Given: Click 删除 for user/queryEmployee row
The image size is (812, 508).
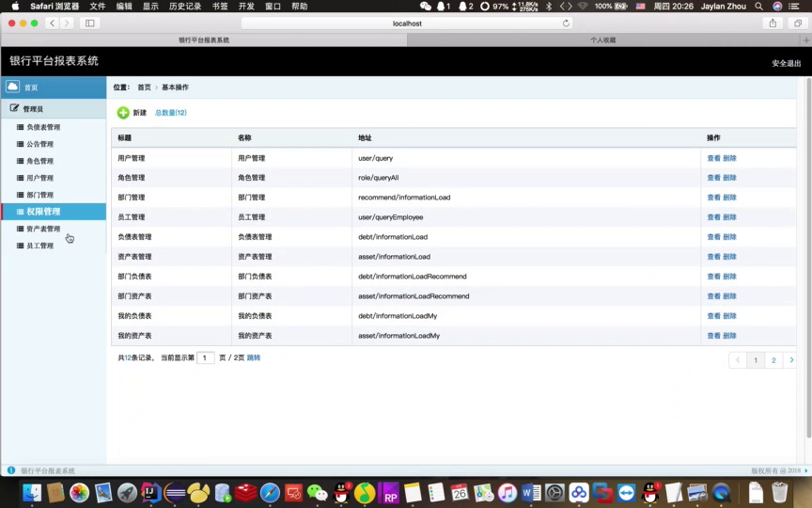Looking at the screenshot, I should [x=729, y=217].
